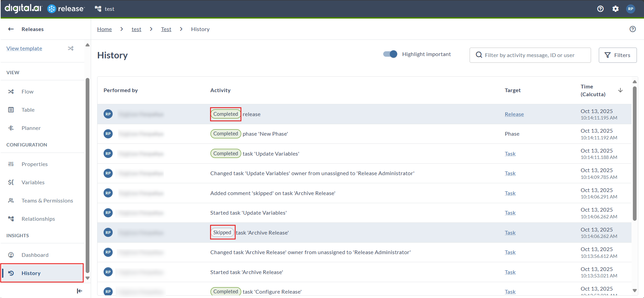644x298 pixels.
Task: Click Home in the breadcrumb
Action: coord(104,29)
